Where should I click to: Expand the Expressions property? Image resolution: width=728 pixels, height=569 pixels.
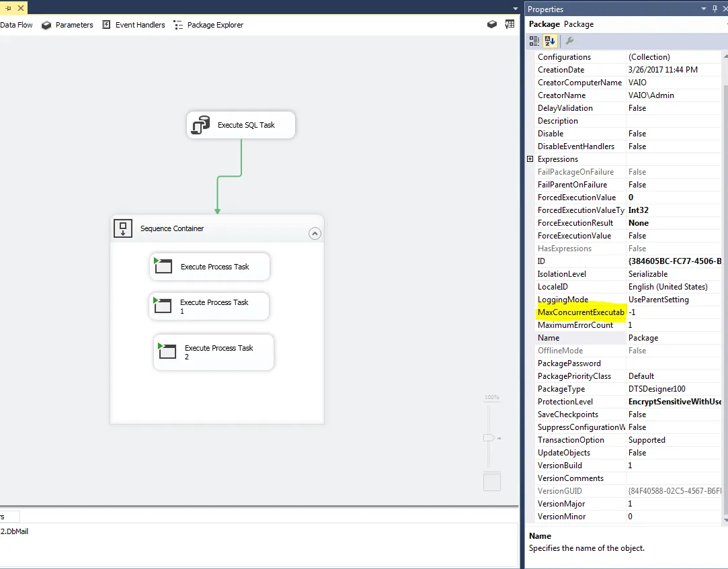[x=530, y=159]
